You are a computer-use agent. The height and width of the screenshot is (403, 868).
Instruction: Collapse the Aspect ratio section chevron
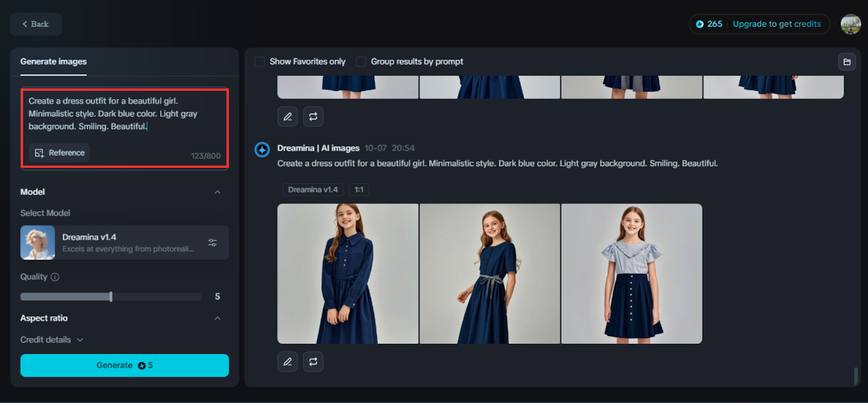click(x=218, y=318)
